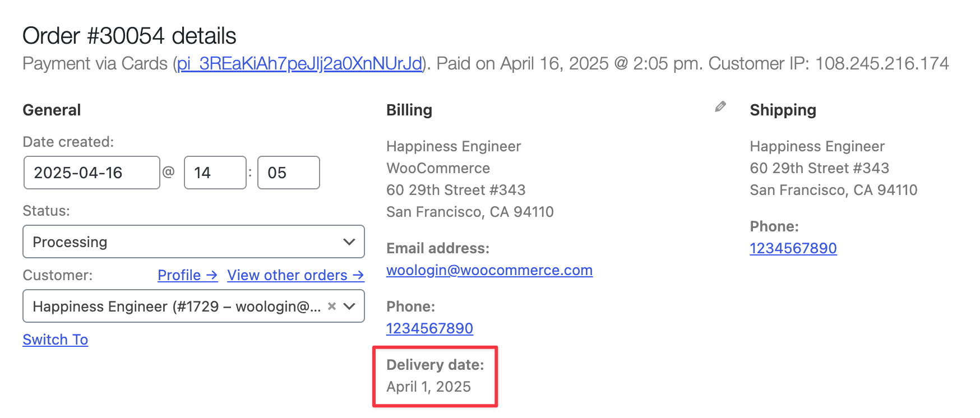The height and width of the screenshot is (418, 980).
Task: Open the Stripe payment ID link
Action: [x=299, y=63]
